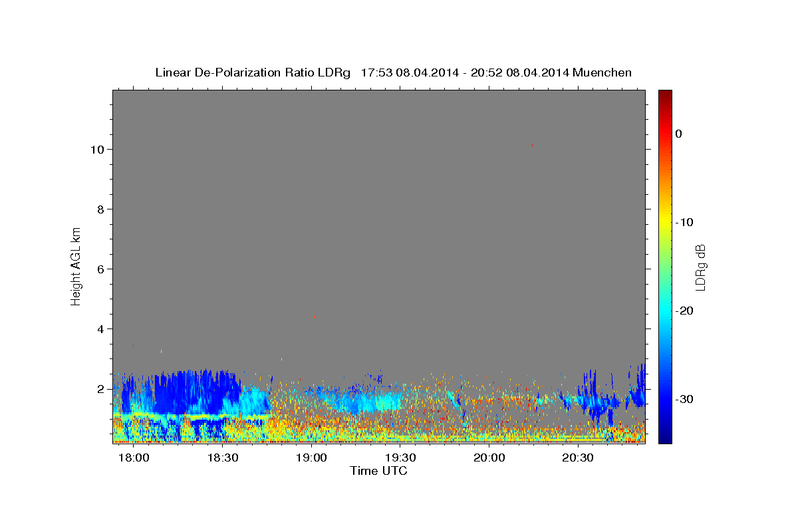Click the 18:00 time tick label
The height and width of the screenshot is (532, 798).
(x=134, y=458)
